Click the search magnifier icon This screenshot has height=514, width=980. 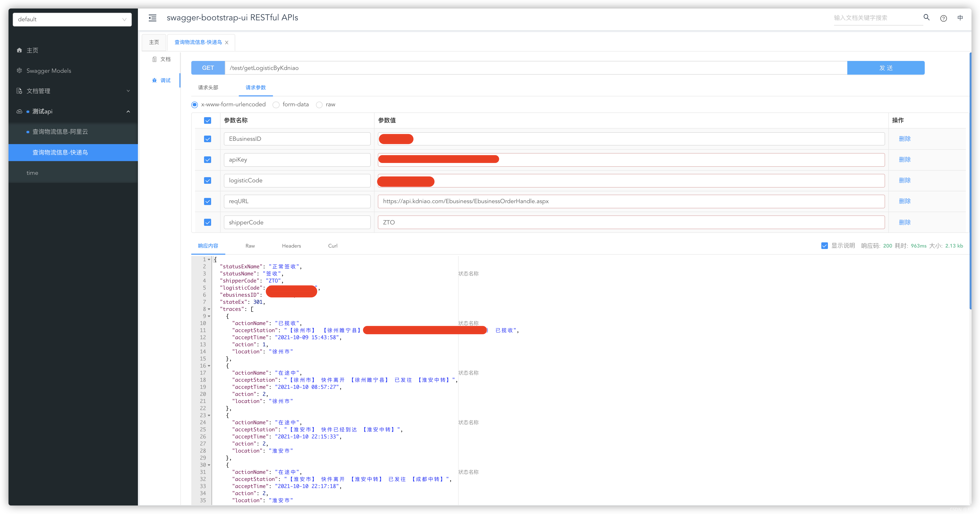coord(926,17)
